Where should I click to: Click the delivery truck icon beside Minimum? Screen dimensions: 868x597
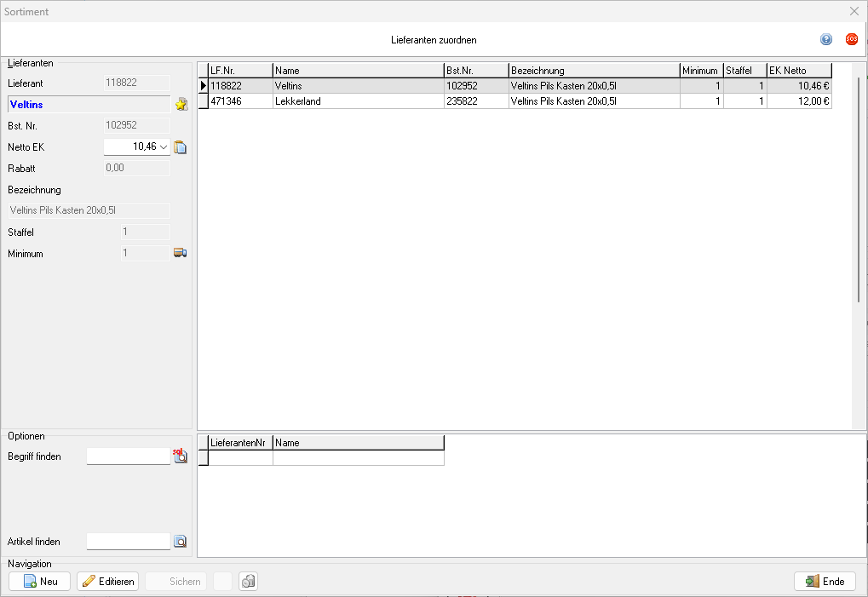coord(180,253)
